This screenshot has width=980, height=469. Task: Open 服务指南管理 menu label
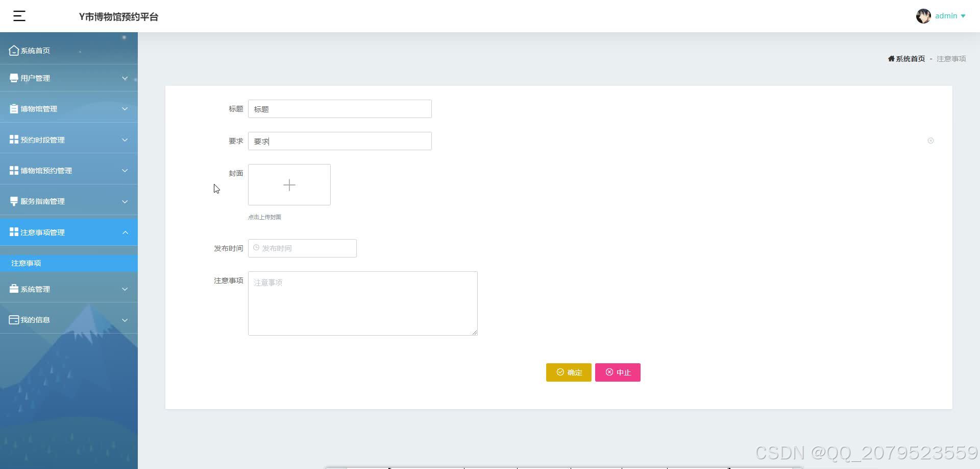(x=42, y=201)
